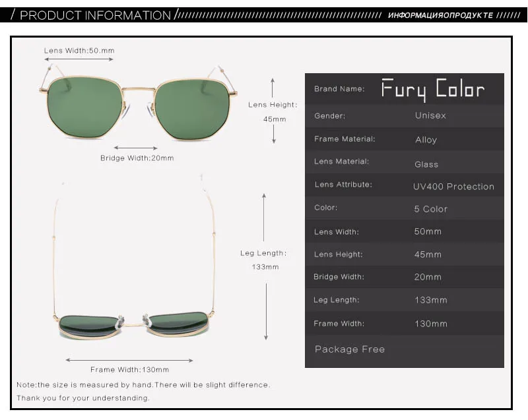Click the 'Leg Length:' row label in table
Viewport: 528px width, 420px height.
[336, 300]
